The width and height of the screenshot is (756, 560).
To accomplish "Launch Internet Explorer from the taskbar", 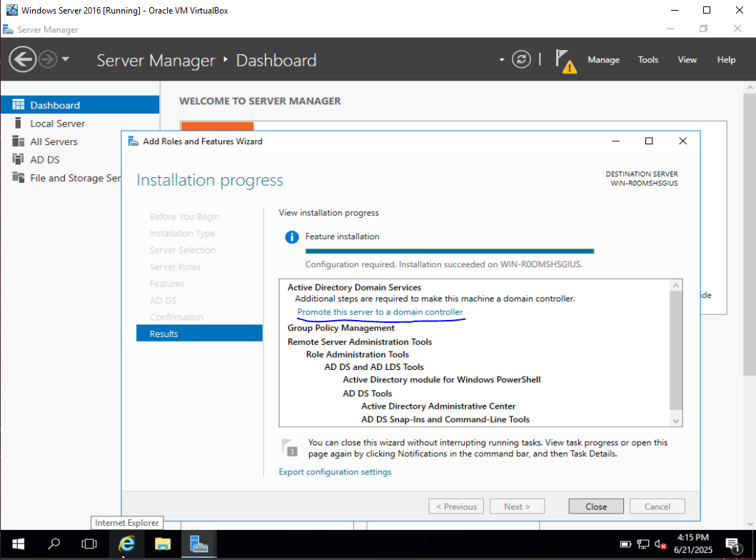I will [126, 544].
